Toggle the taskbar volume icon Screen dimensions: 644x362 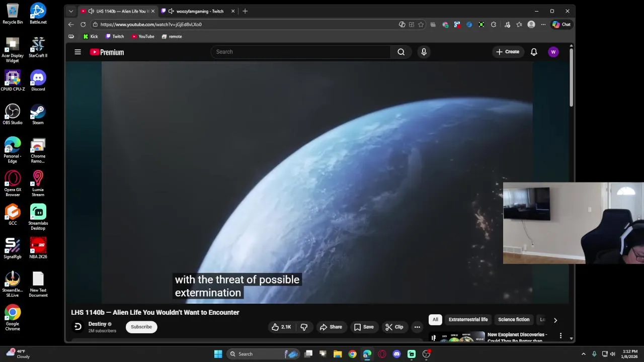(612, 354)
